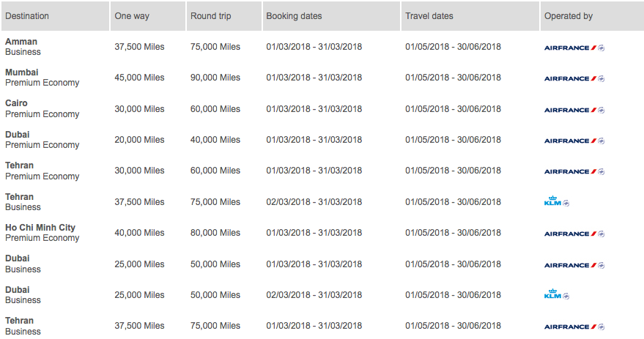Click Air France logo in Tehran Premium Economy row

coord(574,171)
